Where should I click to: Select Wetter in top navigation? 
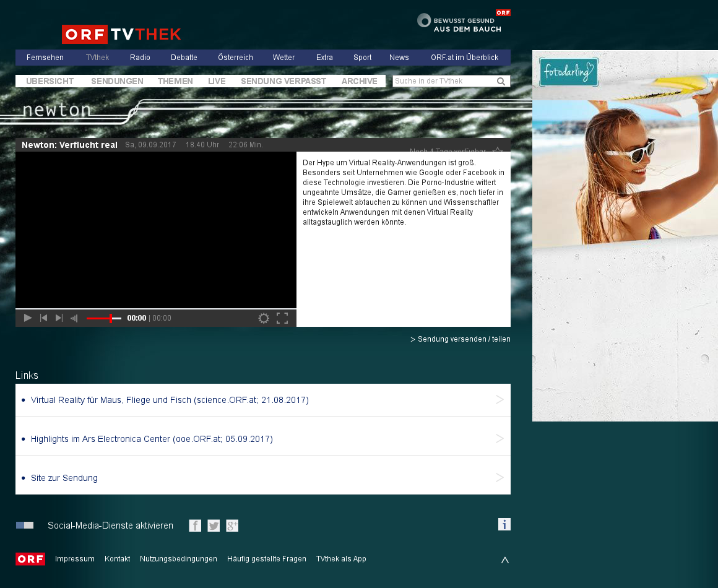pos(283,58)
